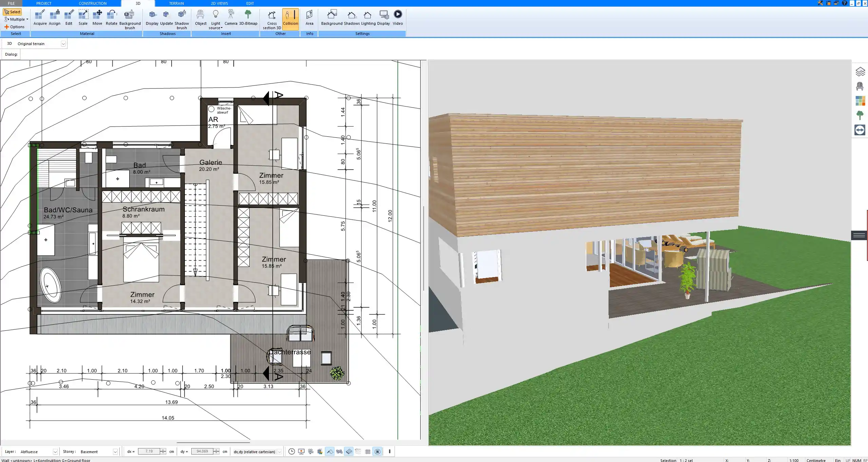The height and width of the screenshot is (462, 868).
Task: Open Lighting settings
Action: coord(368,18)
